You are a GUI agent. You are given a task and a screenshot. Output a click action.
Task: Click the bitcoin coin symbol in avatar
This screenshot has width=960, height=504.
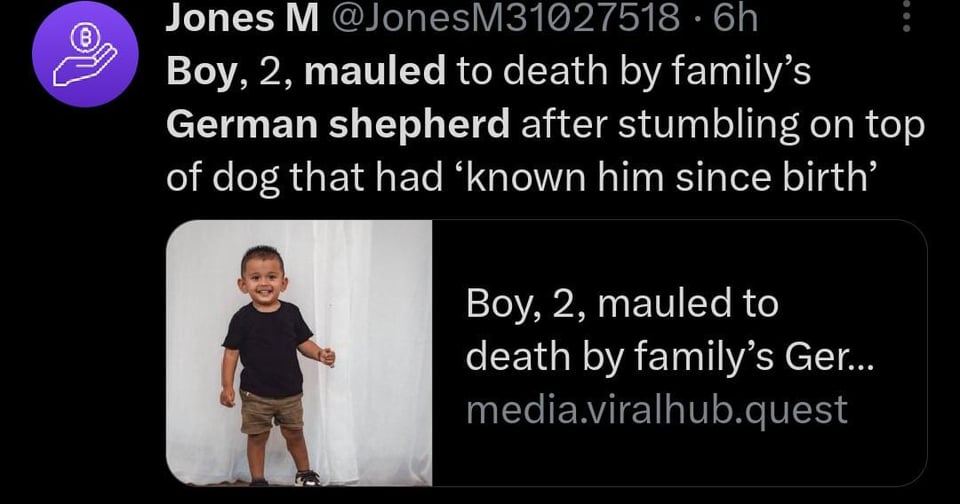[x=80, y=39]
